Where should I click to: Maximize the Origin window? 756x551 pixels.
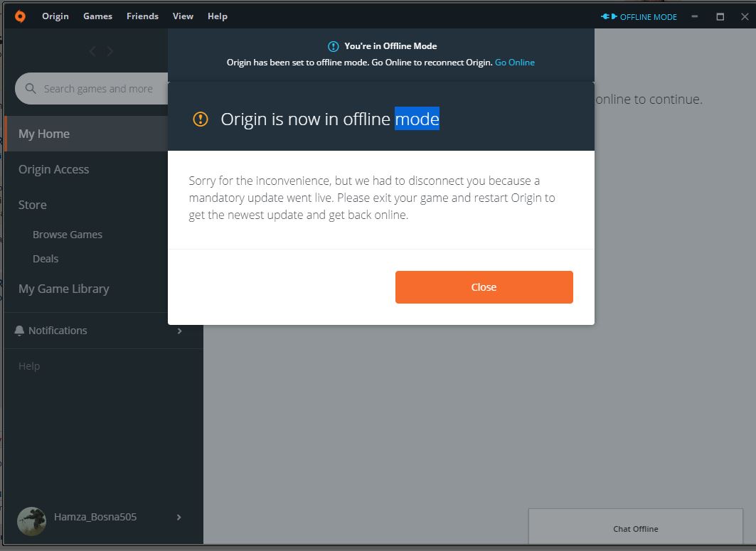click(720, 16)
